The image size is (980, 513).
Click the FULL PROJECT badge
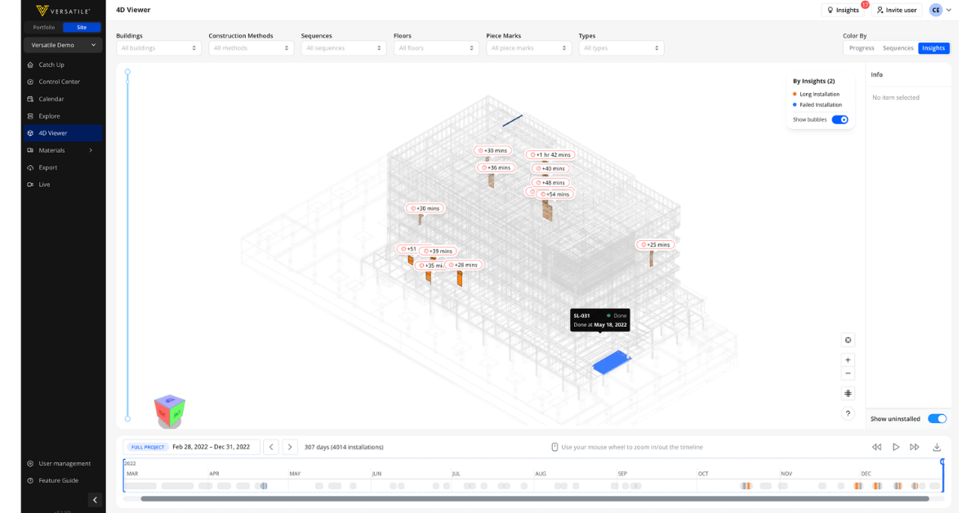(x=148, y=448)
